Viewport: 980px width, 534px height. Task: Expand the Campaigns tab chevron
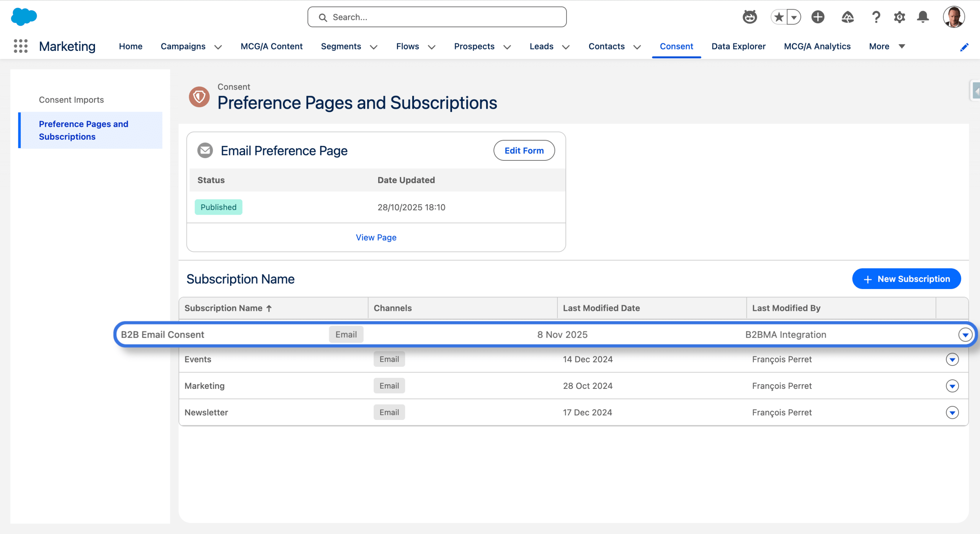tap(218, 47)
